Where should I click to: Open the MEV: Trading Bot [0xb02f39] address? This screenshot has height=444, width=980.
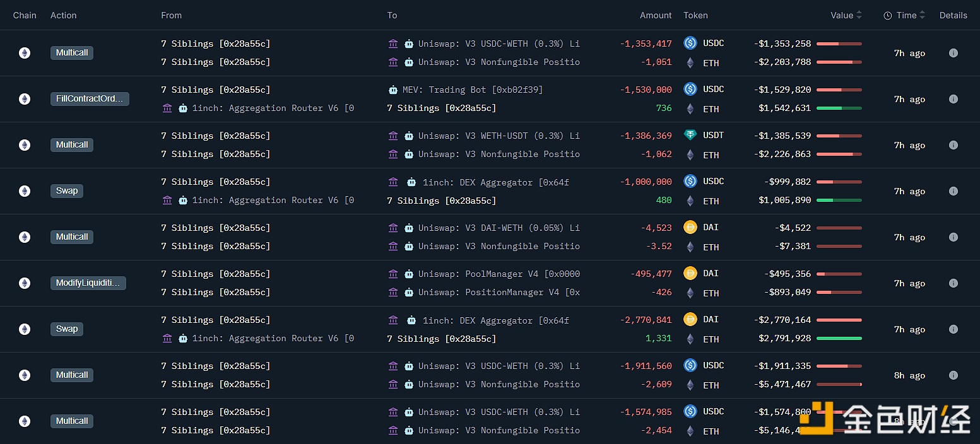[472, 90]
